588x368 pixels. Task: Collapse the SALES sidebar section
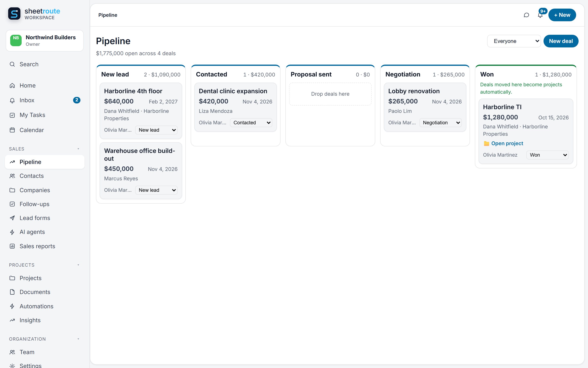point(78,149)
